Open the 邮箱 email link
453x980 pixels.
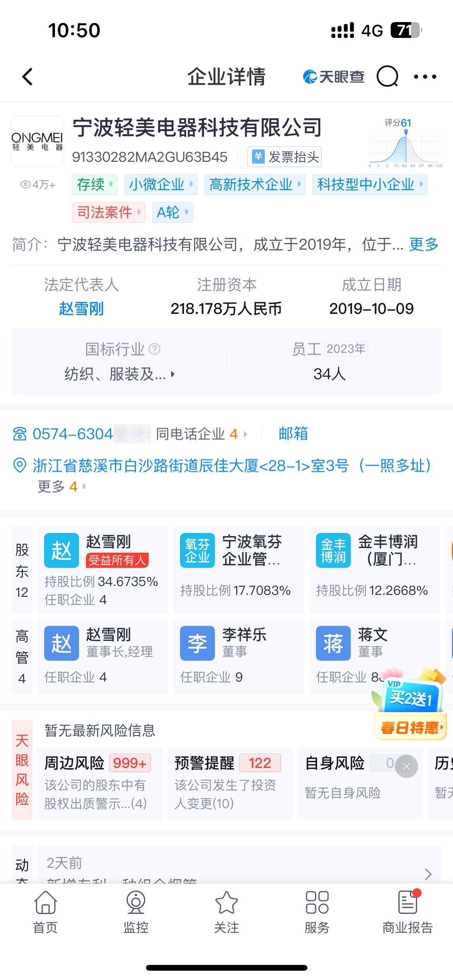(x=293, y=434)
